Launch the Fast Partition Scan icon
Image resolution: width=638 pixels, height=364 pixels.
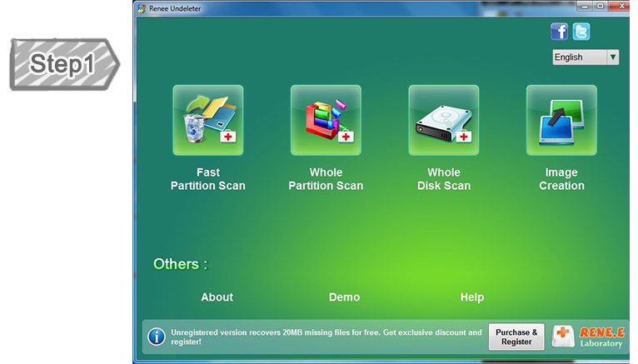click(207, 121)
